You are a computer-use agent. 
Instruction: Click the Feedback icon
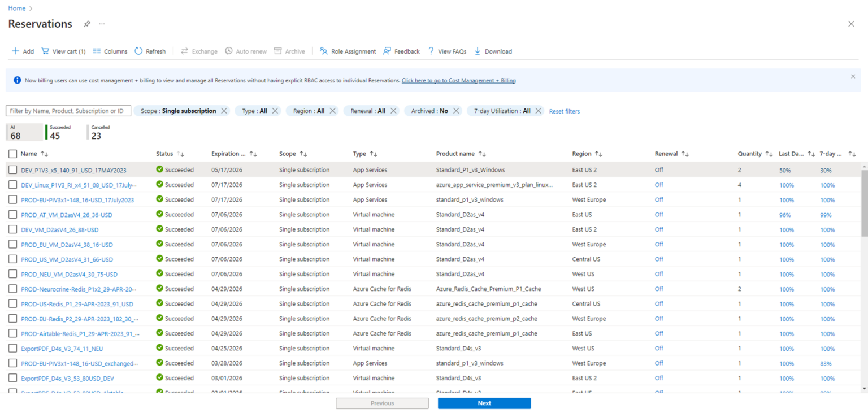(x=386, y=51)
